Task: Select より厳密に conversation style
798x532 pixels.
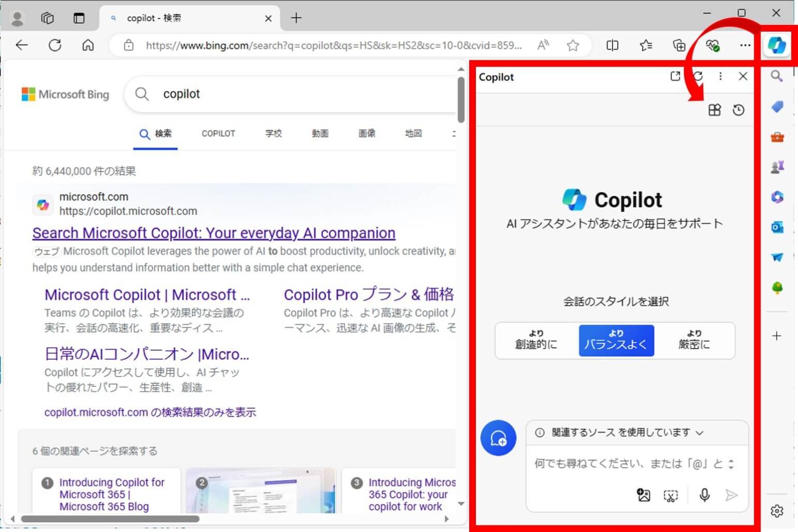Action: [x=694, y=340]
